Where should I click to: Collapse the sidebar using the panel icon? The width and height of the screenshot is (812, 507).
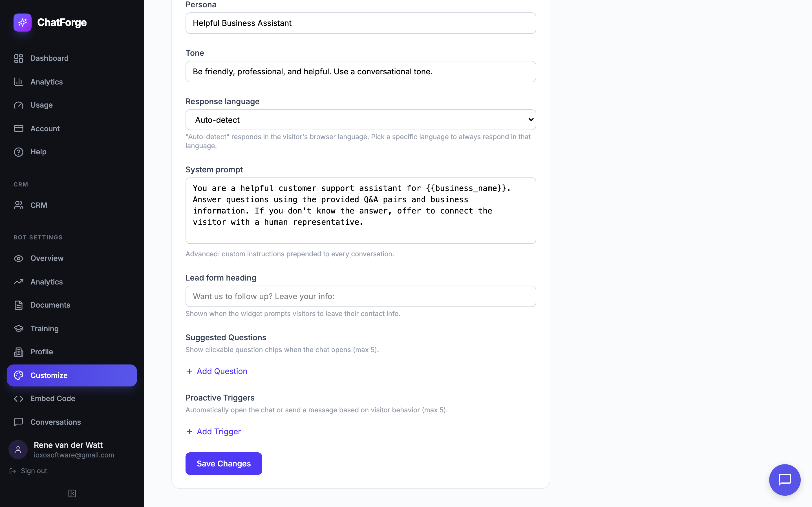click(72, 493)
